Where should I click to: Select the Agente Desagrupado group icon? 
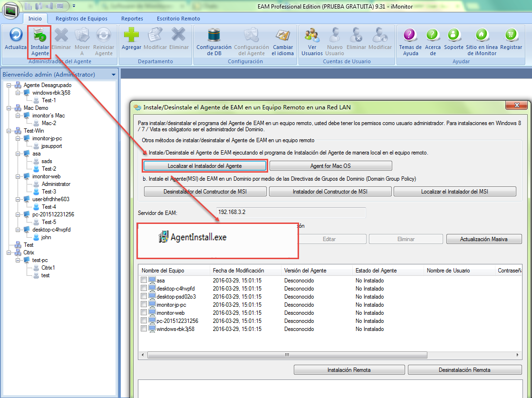18,85
